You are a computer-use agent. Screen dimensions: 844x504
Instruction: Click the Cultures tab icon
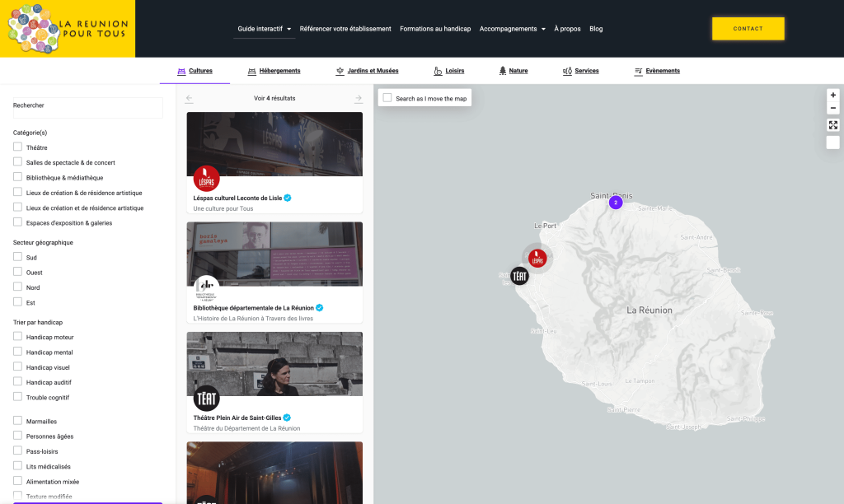(x=181, y=71)
